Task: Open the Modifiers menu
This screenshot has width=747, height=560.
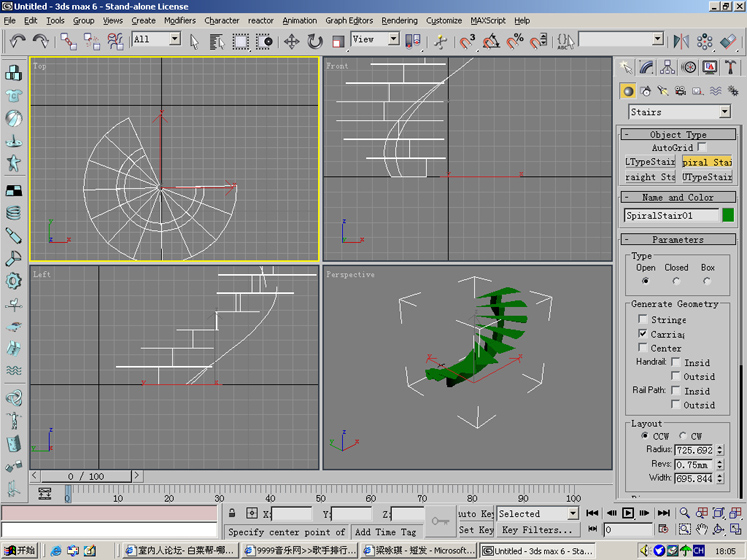Action: 179,20
